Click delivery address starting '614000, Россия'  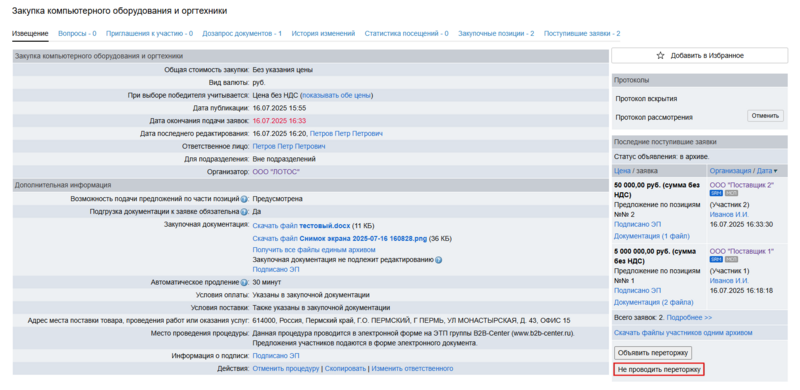tap(411, 321)
